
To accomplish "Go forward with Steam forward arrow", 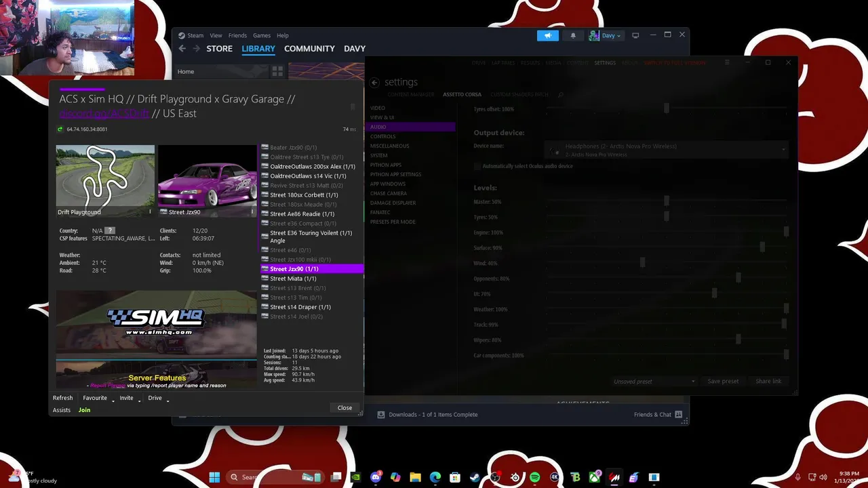I will click(197, 49).
